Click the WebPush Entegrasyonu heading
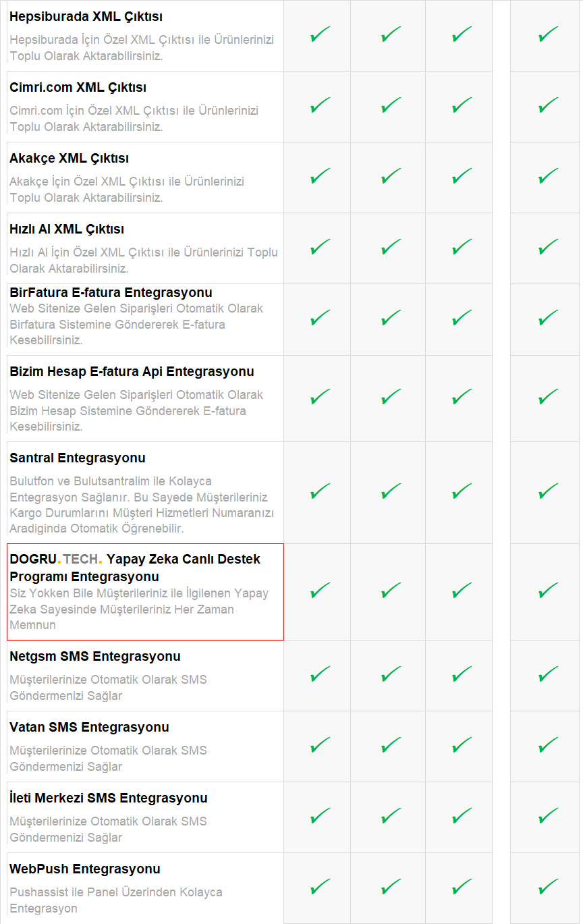The width and height of the screenshot is (583, 924). click(x=85, y=869)
